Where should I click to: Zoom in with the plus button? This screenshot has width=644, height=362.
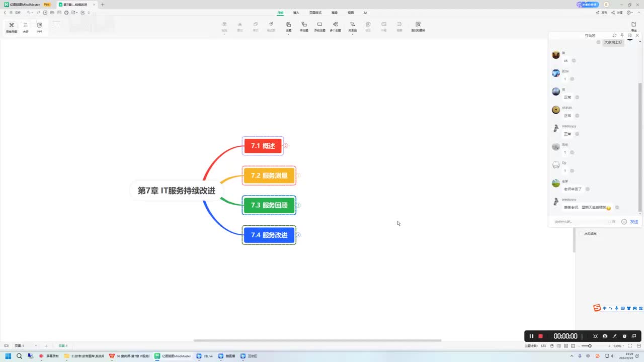[x=610, y=346]
